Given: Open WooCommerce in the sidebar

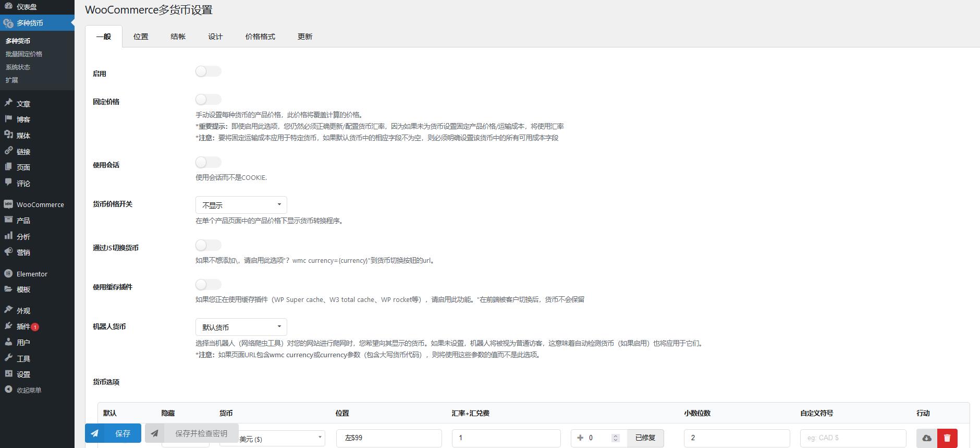Looking at the screenshot, I should point(40,204).
